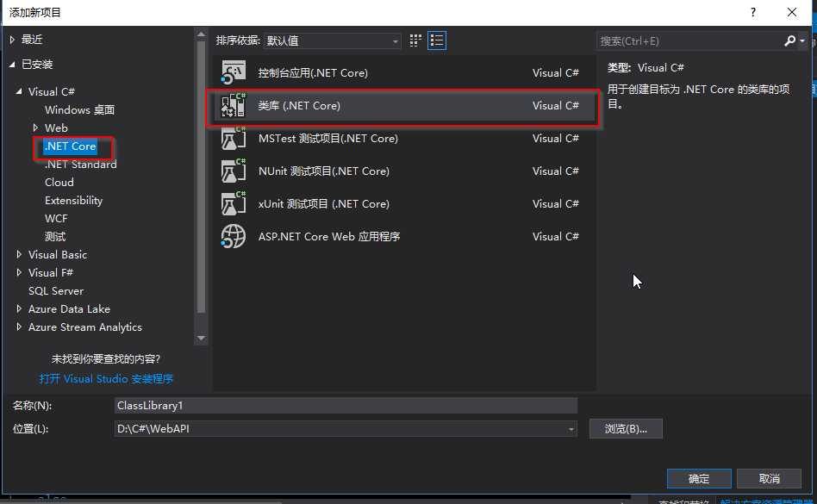Click the search templates box
The height and width of the screenshot is (504, 817).
point(689,40)
